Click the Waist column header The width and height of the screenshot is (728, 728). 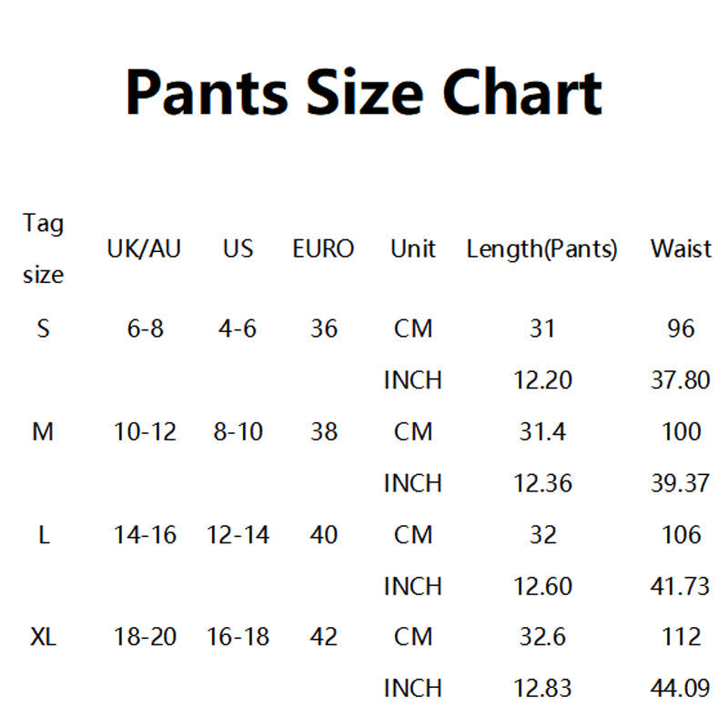(x=681, y=248)
